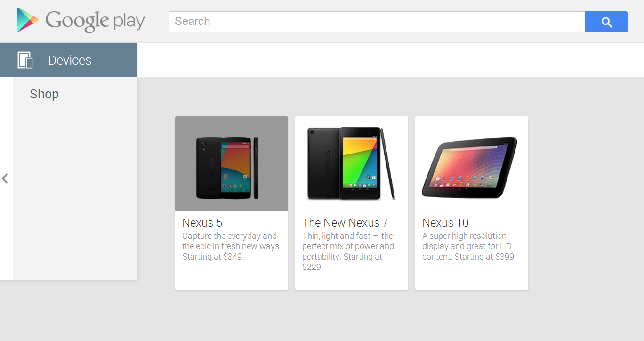
Task: Collapse the carousel using the back chevron
Action: [5, 179]
